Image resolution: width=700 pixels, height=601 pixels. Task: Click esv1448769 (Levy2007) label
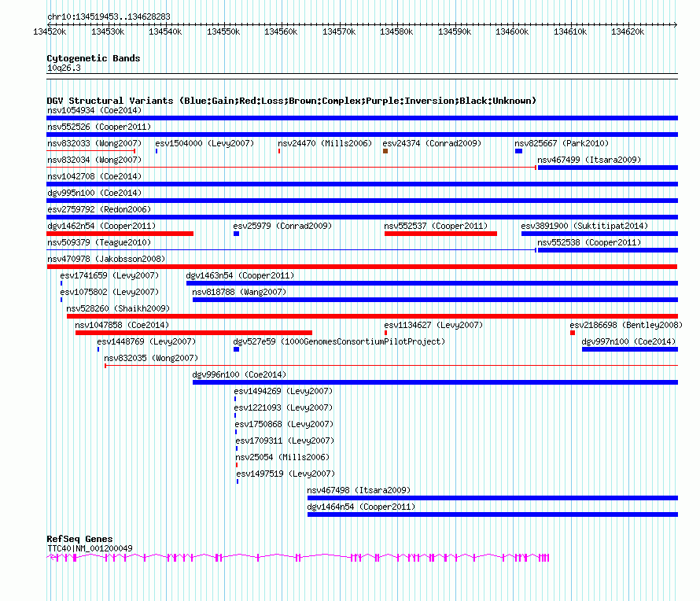point(146,341)
